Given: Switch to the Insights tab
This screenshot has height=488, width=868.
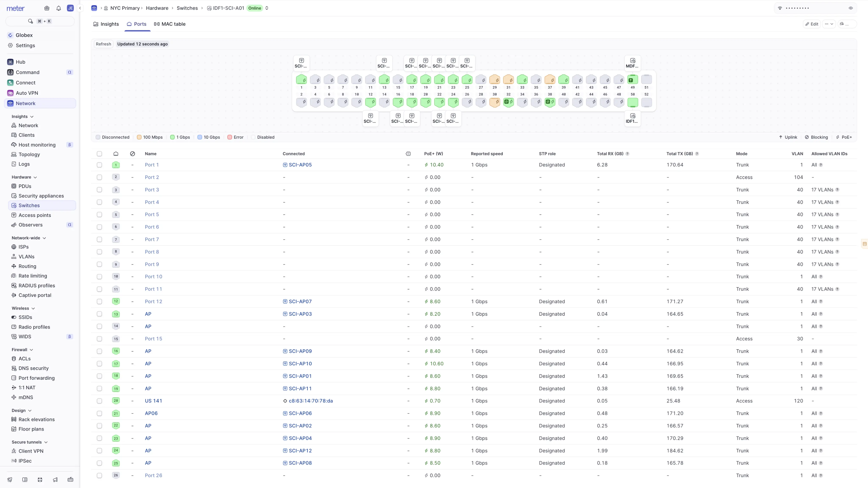Looking at the screenshot, I should coord(106,24).
